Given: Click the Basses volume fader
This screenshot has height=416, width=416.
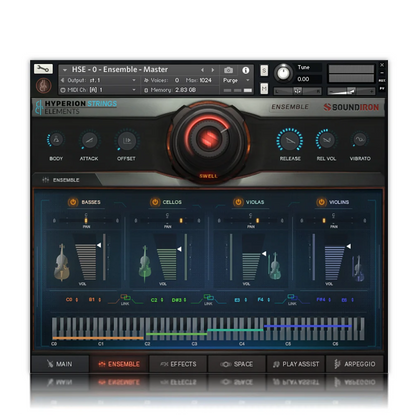Looking at the screenshot, I should click(x=87, y=257).
